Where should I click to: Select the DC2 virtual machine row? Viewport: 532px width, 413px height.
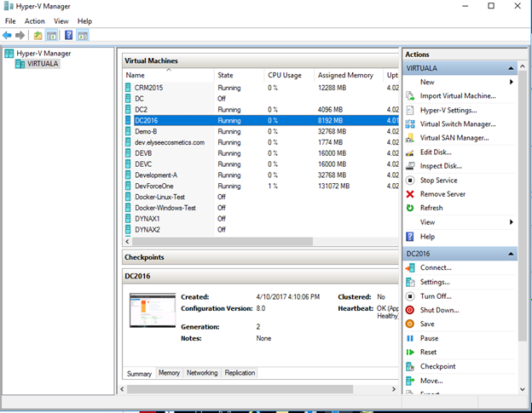(x=261, y=110)
